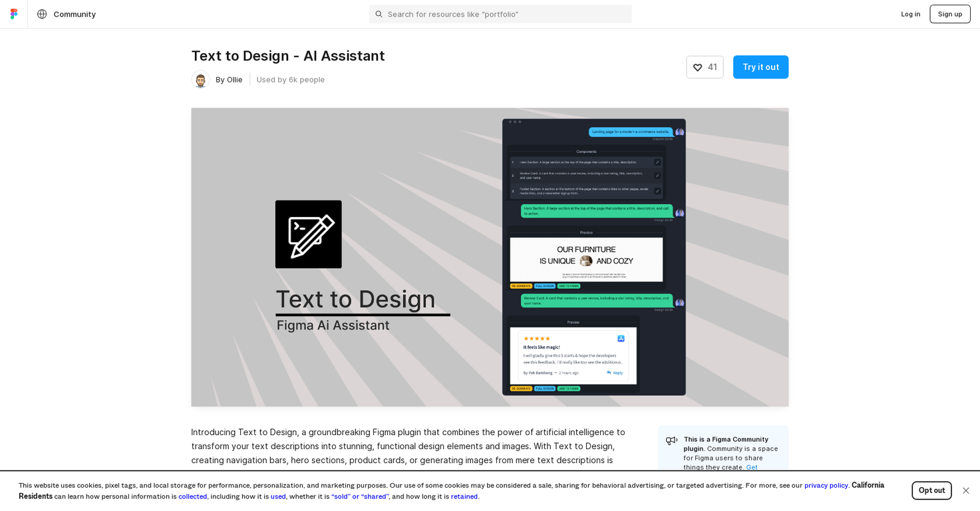
Task: Select Sign up in the top bar
Action: (949, 13)
